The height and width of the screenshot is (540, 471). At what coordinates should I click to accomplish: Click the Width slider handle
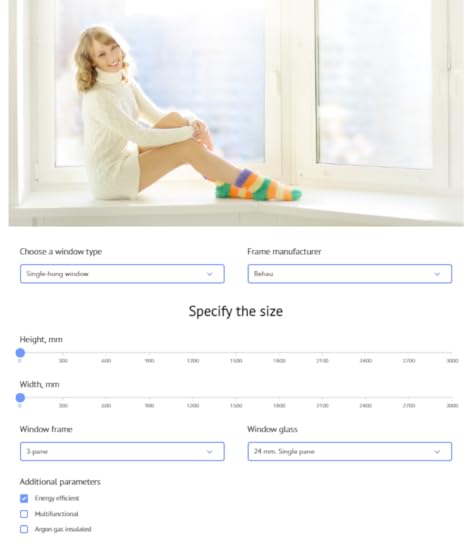pyautogui.click(x=20, y=398)
